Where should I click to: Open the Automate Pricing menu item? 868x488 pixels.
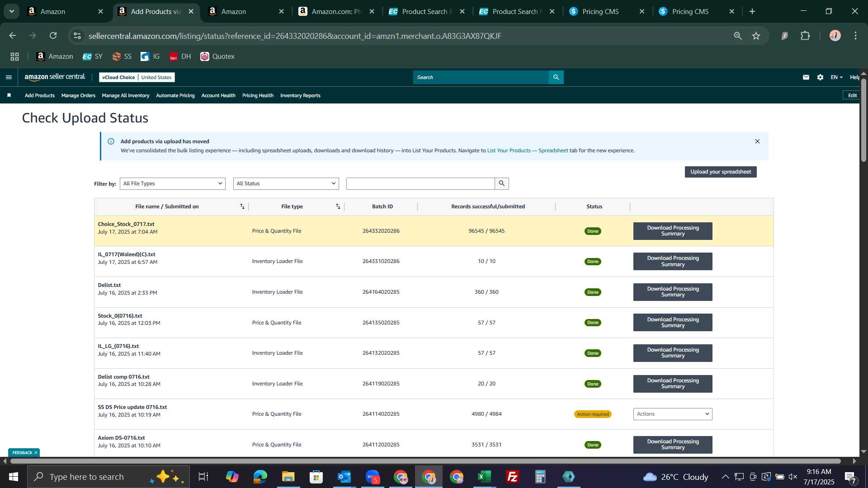[x=175, y=95]
